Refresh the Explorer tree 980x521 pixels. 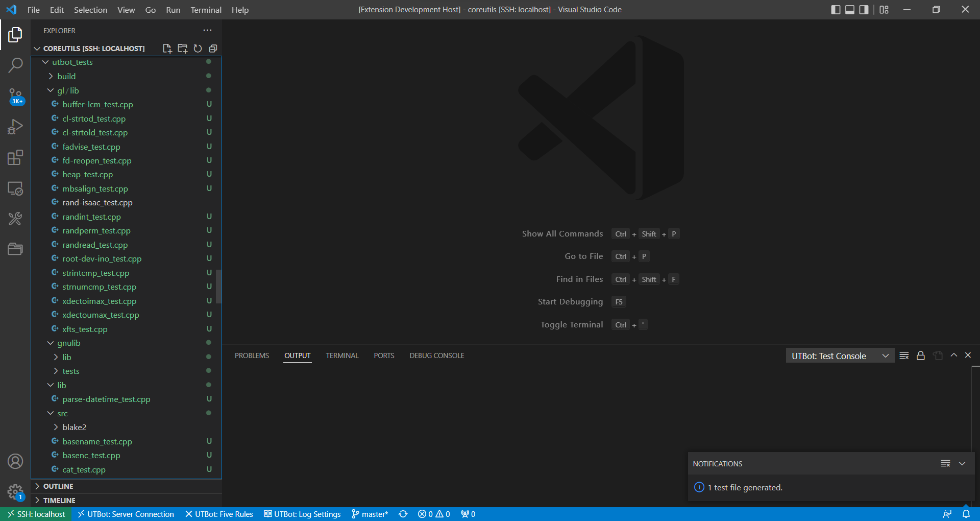pos(198,49)
